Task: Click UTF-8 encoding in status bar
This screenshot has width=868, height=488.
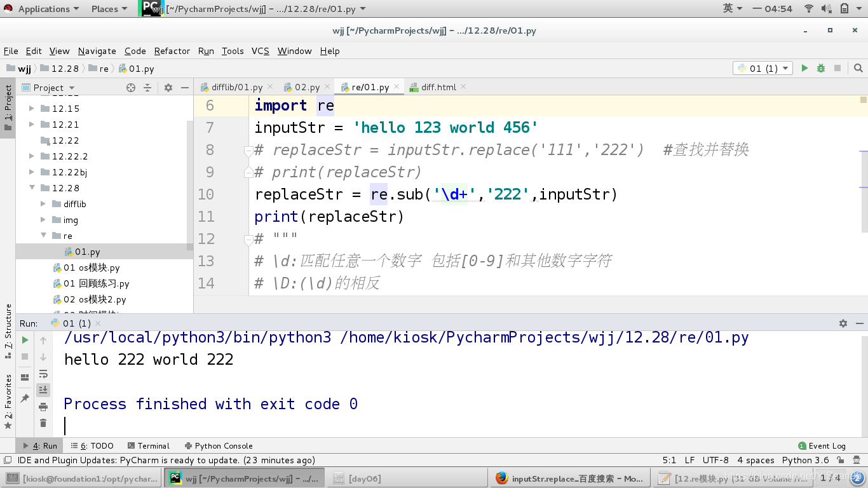Action: (715, 460)
